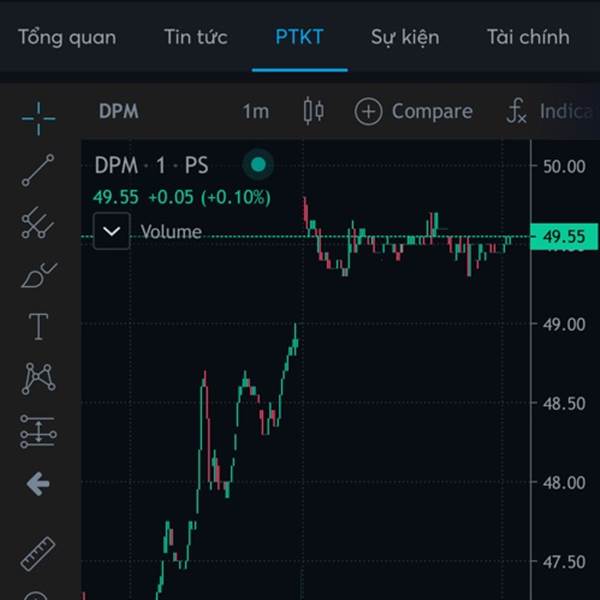Open the Tài chính tab
This screenshot has height=600, width=600.
pyautogui.click(x=528, y=37)
